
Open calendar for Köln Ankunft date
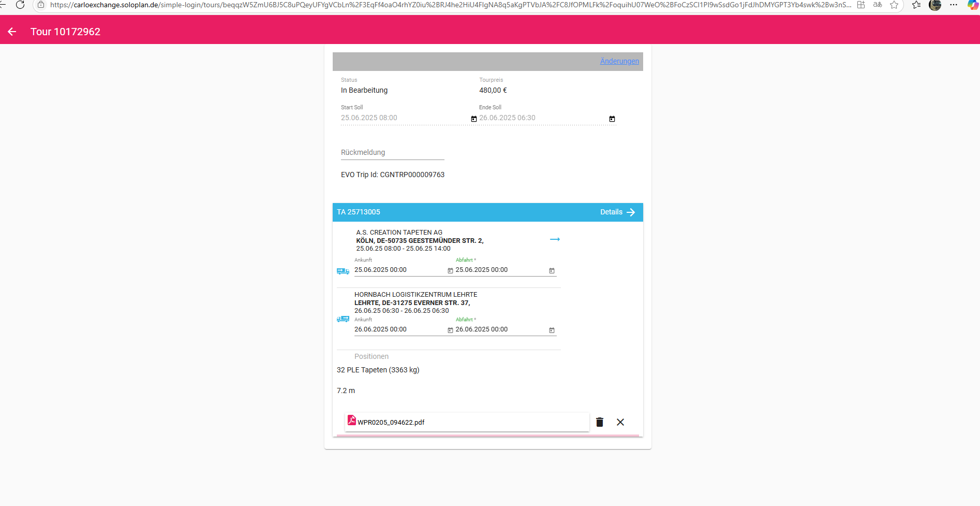[450, 271]
